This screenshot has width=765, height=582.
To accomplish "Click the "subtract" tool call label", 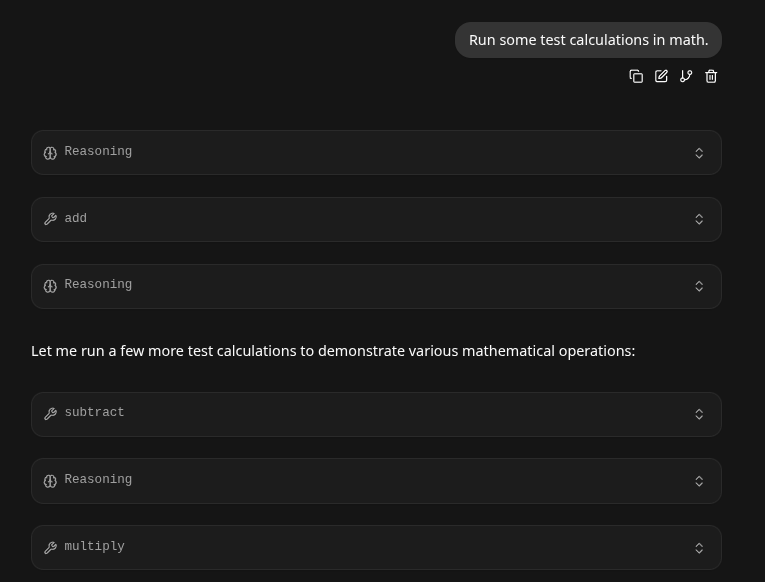I will coord(94,412).
